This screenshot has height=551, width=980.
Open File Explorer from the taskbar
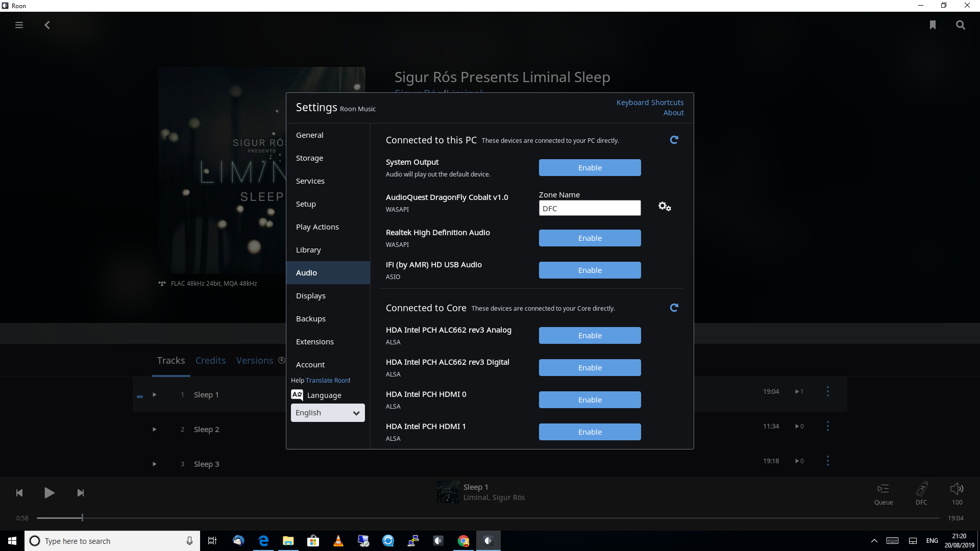(x=288, y=541)
